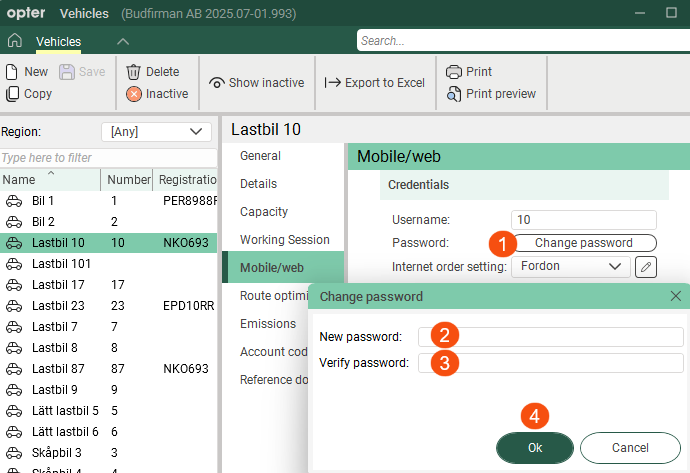This screenshot has height=473, width=690.
Task: Open the General section tab
Action: click(x=260, y=156)
